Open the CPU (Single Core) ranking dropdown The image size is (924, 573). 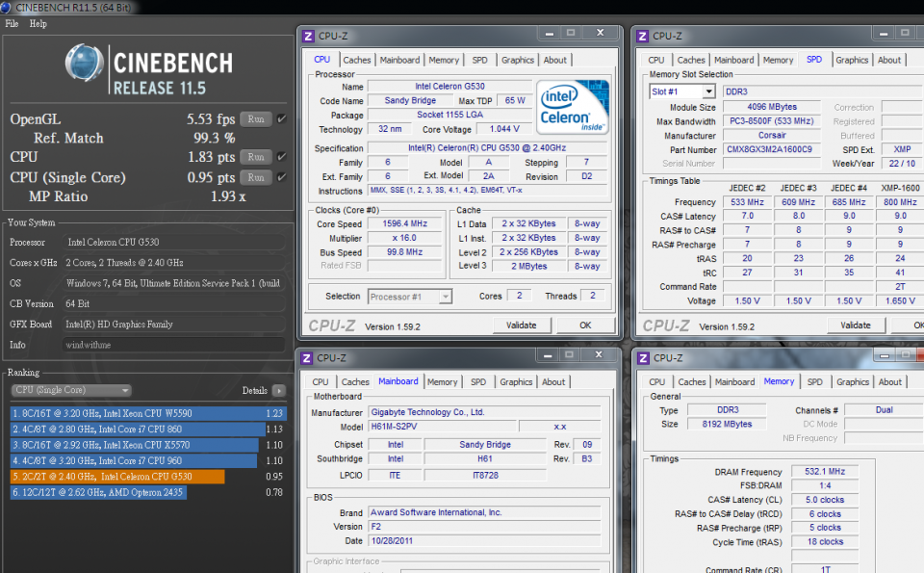pos(71,390)
